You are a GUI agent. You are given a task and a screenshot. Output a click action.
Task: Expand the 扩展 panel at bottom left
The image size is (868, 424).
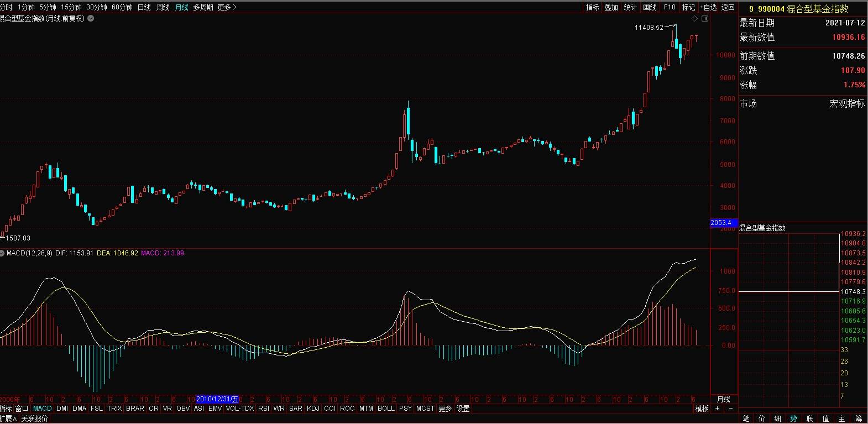click(8, 418)
